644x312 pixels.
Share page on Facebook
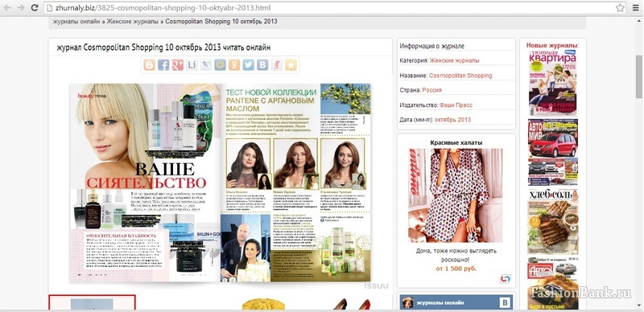click(x=163, y=65)
